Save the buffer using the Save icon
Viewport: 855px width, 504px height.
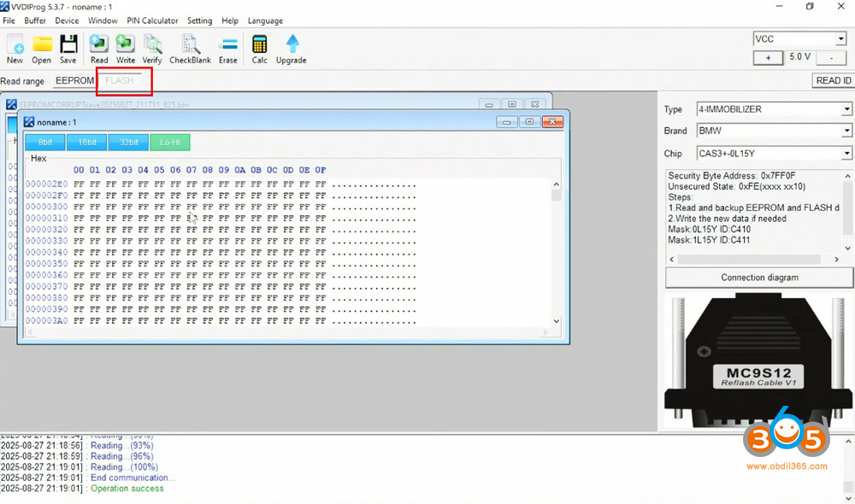click(x=68, y=49)
